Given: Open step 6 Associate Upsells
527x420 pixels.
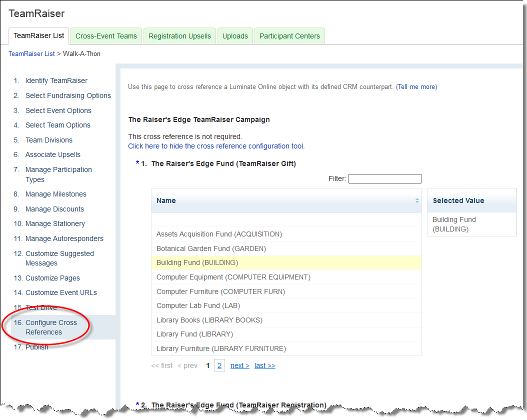Looking at the screenshot, I should [53, 154].
